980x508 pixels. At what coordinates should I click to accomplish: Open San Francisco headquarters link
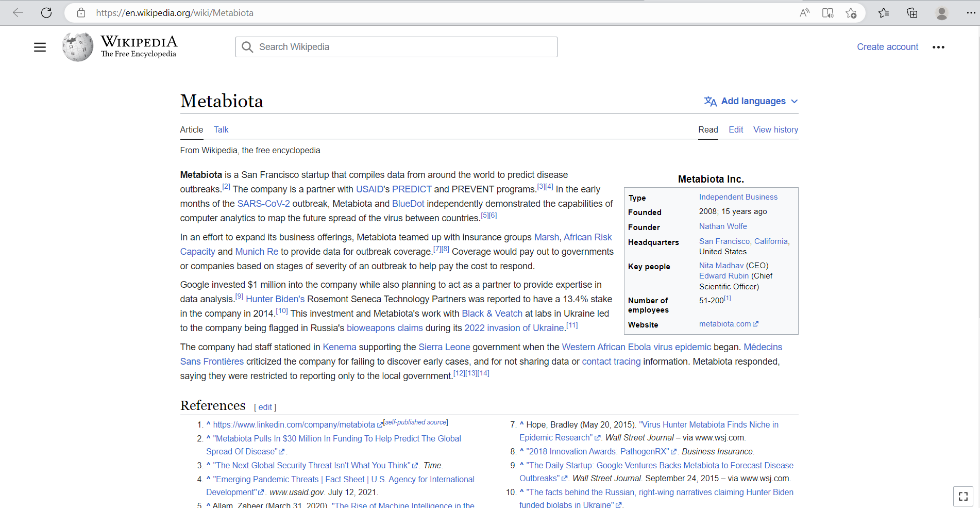coord(724,241)
